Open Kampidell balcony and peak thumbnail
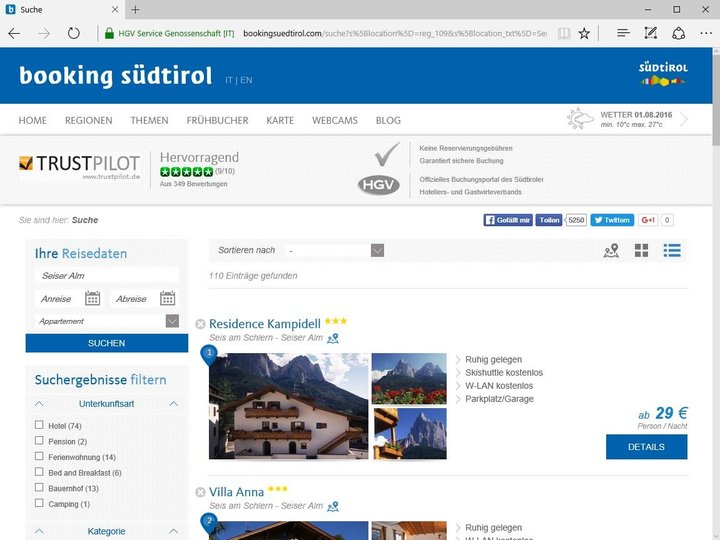 409,433
